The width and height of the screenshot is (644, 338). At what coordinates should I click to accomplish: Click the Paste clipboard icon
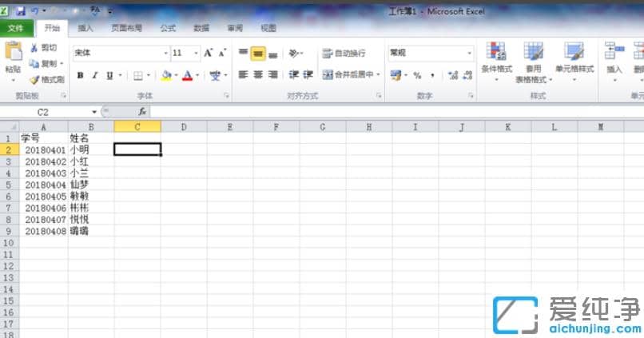click(14, 52)
